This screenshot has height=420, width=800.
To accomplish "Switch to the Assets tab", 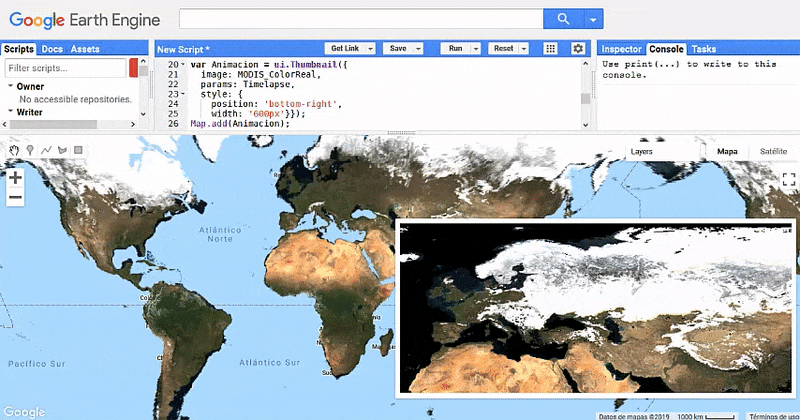I will [85, 49].
